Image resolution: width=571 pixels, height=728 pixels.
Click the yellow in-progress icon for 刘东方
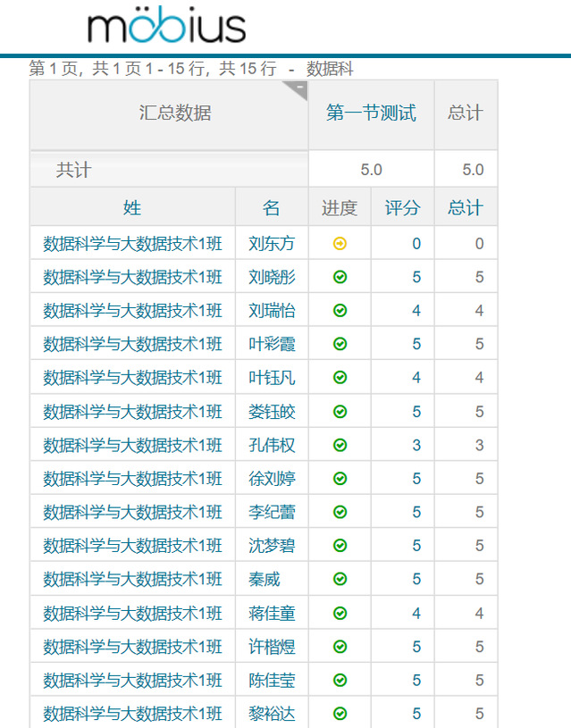pos(340,244)
